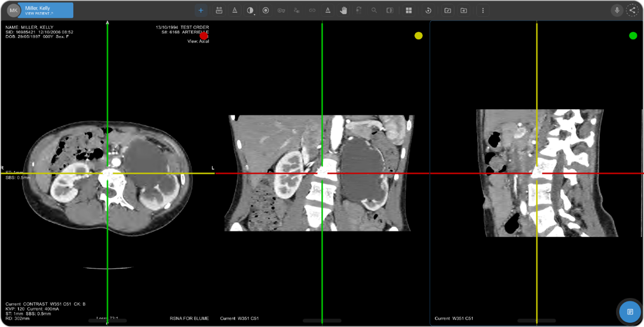The width and height of the screenshot is (644, 327).
Task: Click the reset rotation arrow icon
Action: click(428, 10)
